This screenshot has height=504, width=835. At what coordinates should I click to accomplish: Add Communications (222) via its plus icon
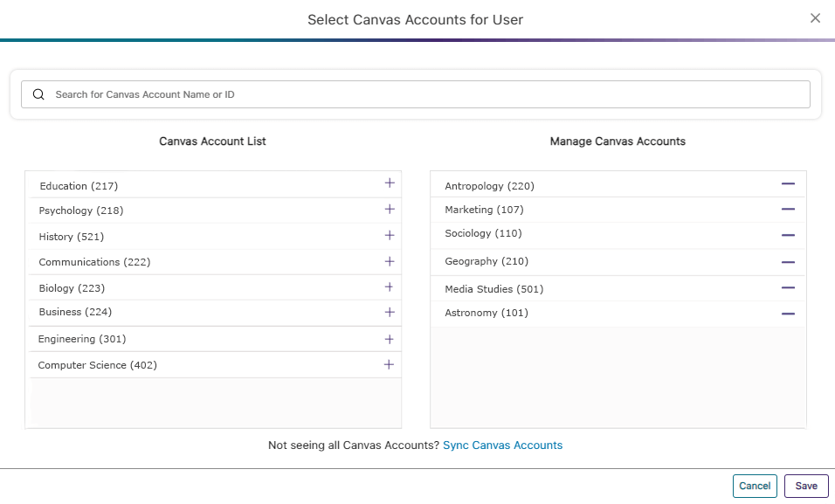point(390,260)
